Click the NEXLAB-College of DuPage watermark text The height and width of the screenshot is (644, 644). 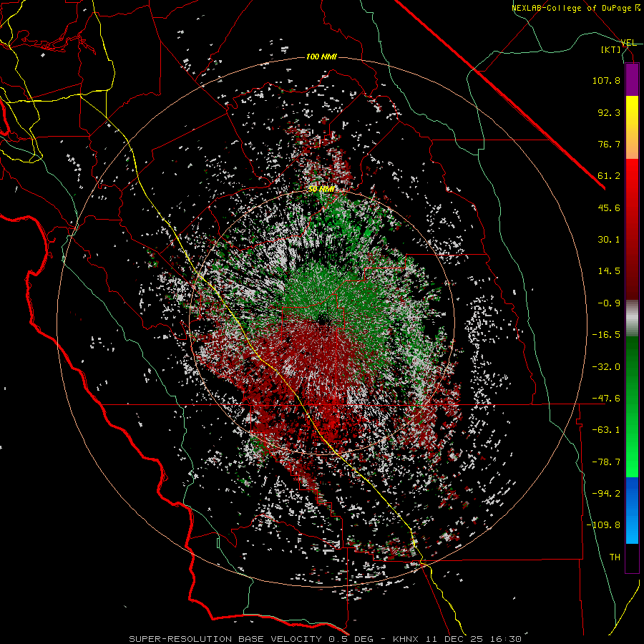576,8
